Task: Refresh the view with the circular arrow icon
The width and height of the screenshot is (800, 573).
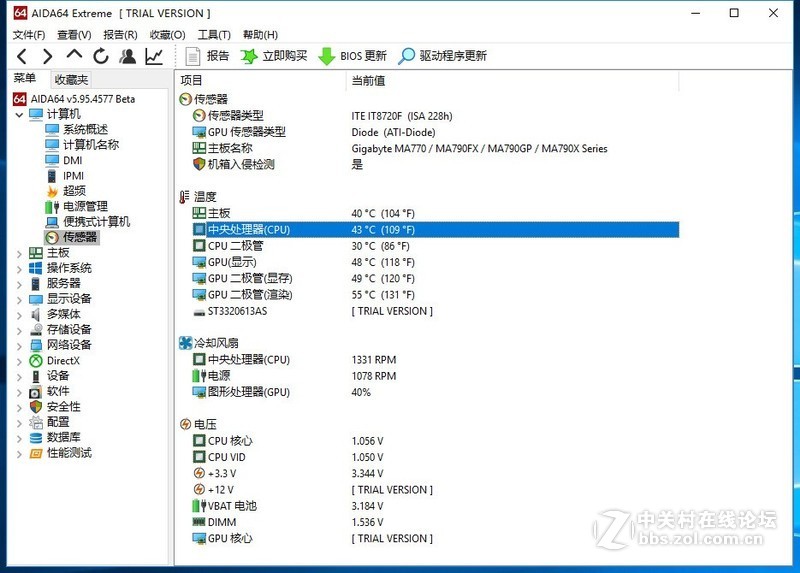Action: [101, 56]
